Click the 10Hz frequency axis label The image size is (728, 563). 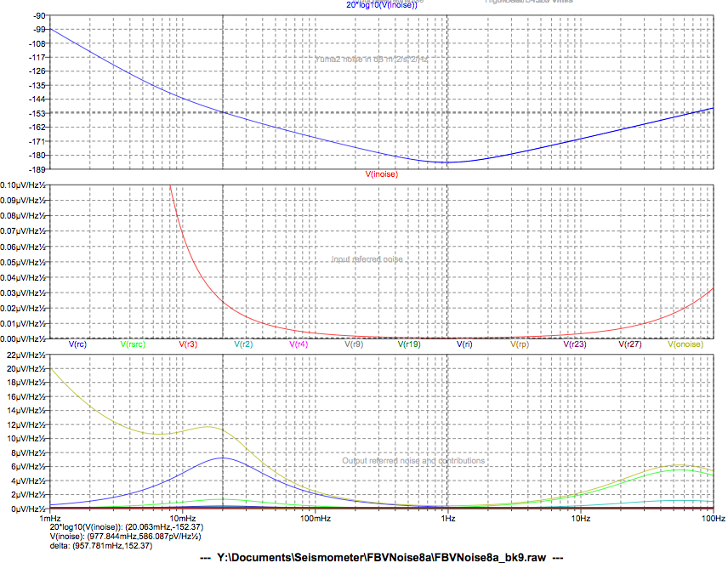coord(580,519)
